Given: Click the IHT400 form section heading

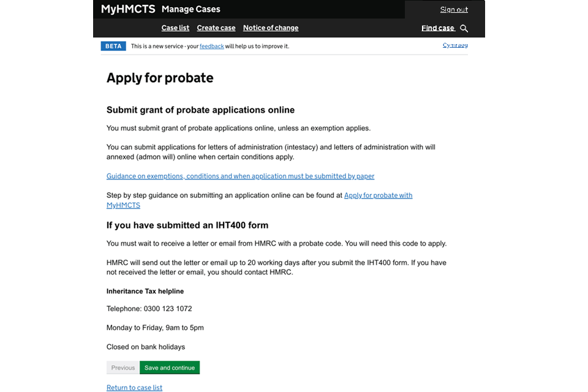Looking at the screenshot, I should click(187, 225).
